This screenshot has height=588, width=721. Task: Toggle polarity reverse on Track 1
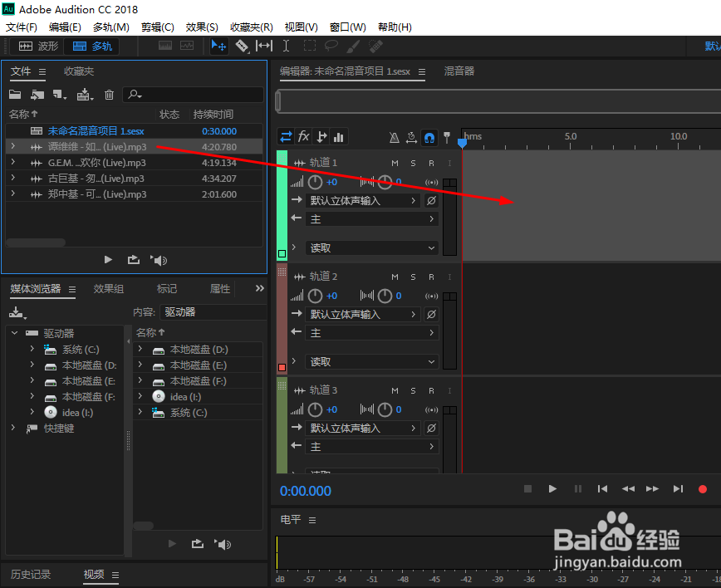[x=431, y=200]
